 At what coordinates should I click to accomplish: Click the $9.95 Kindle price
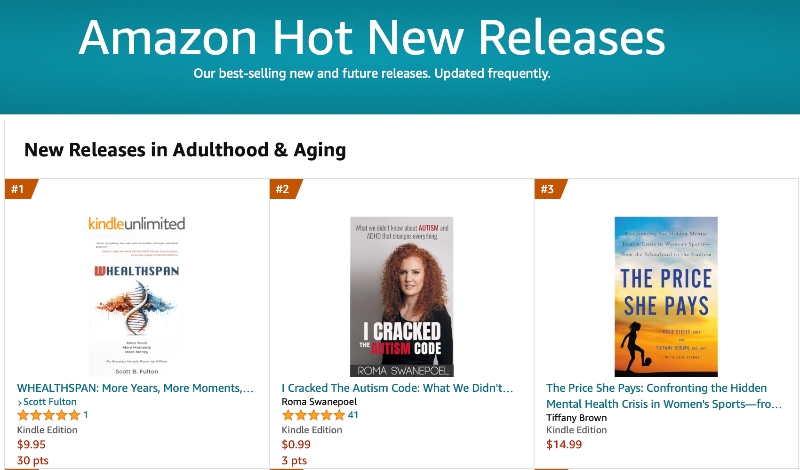pyautogui.click(x=32, y=444)
